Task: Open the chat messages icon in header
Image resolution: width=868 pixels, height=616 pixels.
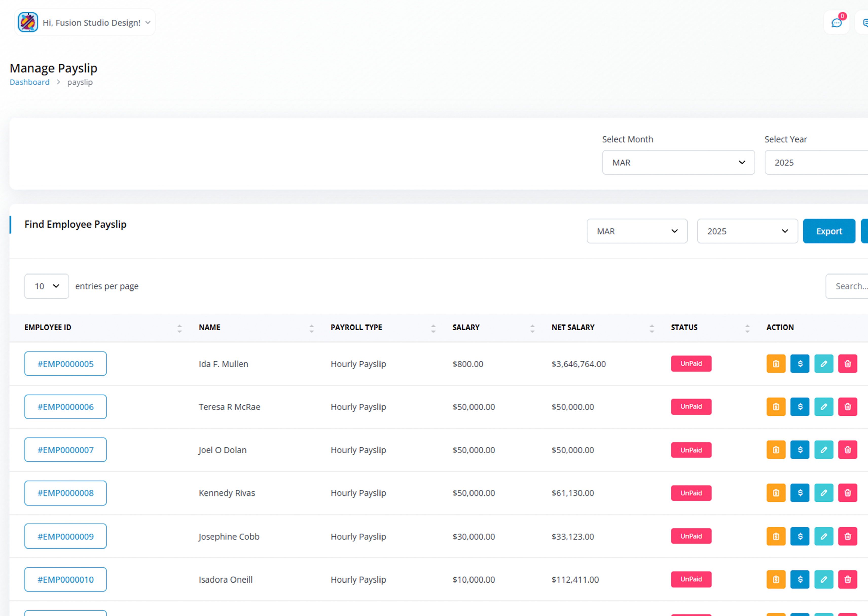Action: pos(837,23)
